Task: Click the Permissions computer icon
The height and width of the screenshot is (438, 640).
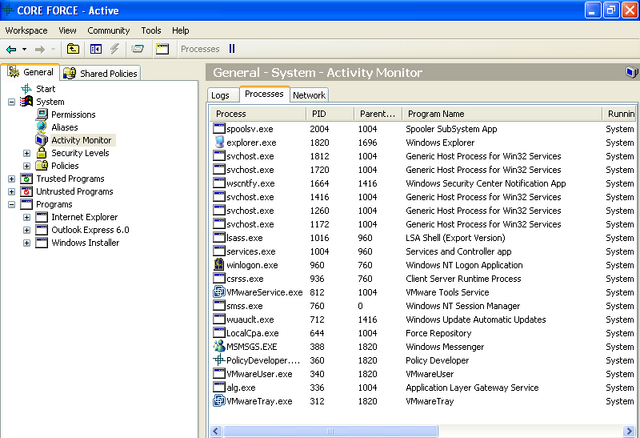Action: coord(42,114)
